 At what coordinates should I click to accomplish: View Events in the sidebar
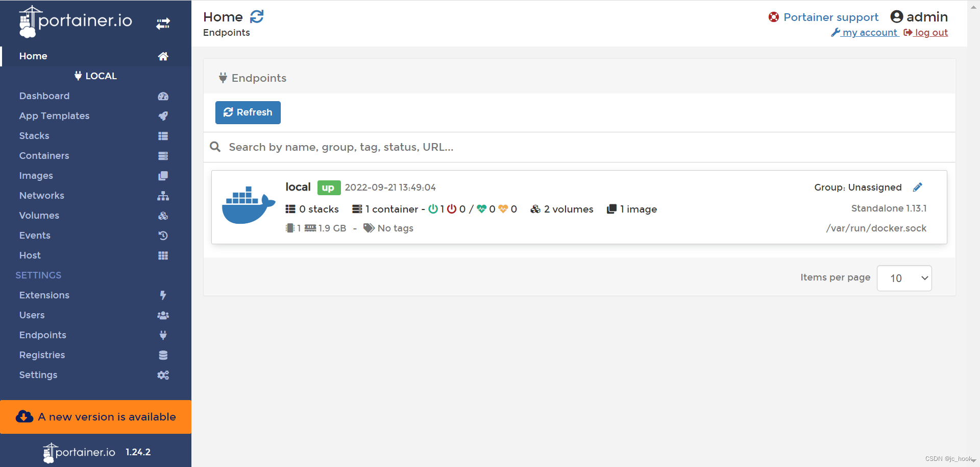(x=35, y=236)
